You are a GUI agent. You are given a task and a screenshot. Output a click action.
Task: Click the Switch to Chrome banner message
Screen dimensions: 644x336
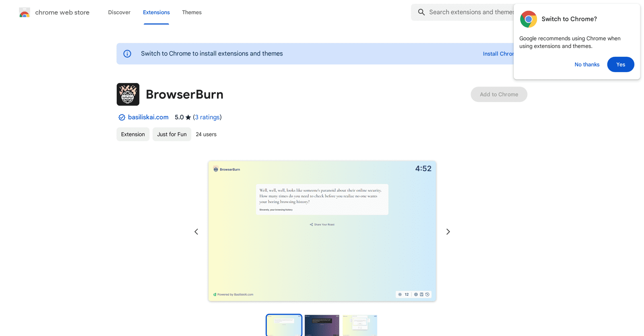[x=212, y=54]
